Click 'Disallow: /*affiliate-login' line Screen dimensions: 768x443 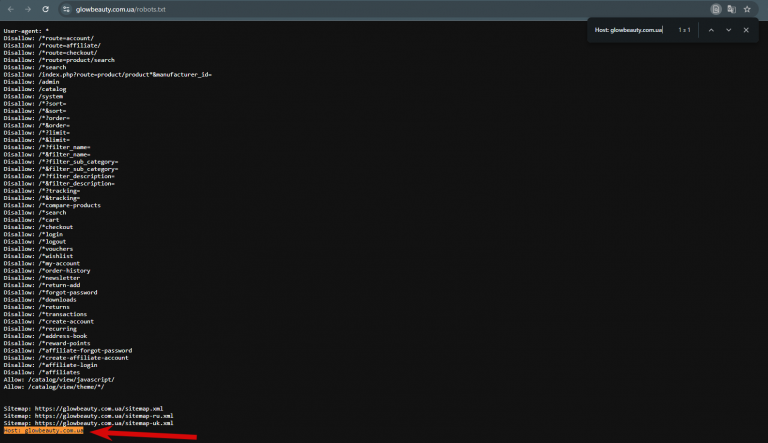50,365
